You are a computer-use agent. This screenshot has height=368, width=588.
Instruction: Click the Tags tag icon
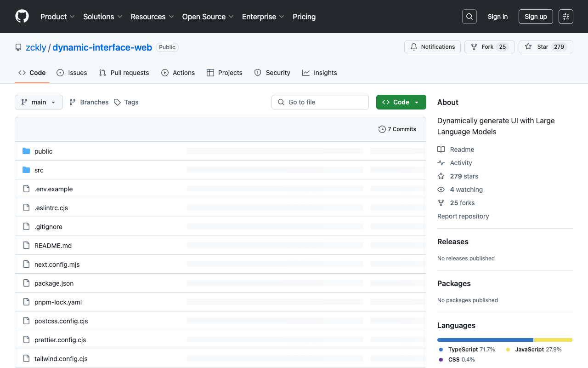coord(117,102)
